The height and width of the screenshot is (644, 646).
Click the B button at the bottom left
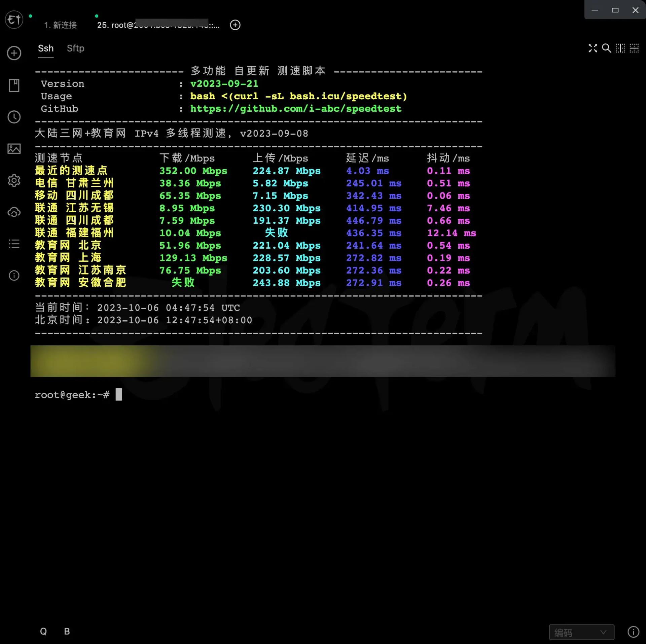coord(67,631)
